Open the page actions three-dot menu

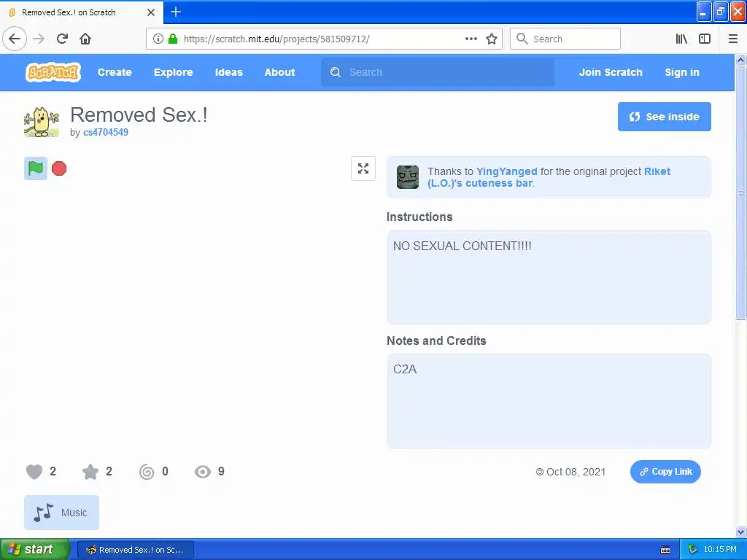click(471, 39)
